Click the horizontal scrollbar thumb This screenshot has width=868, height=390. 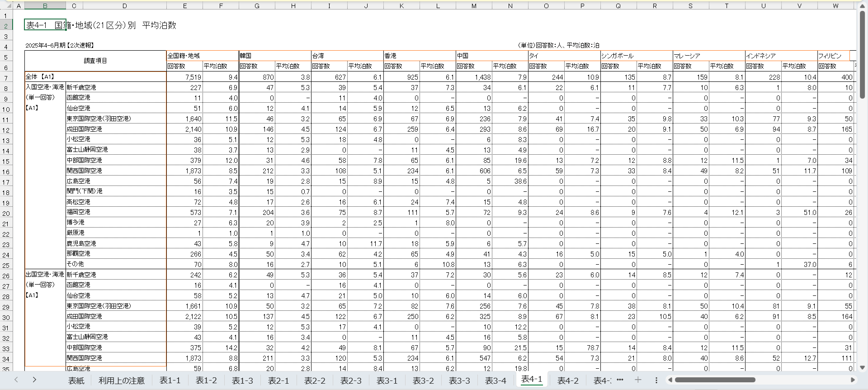coord(714,380)
